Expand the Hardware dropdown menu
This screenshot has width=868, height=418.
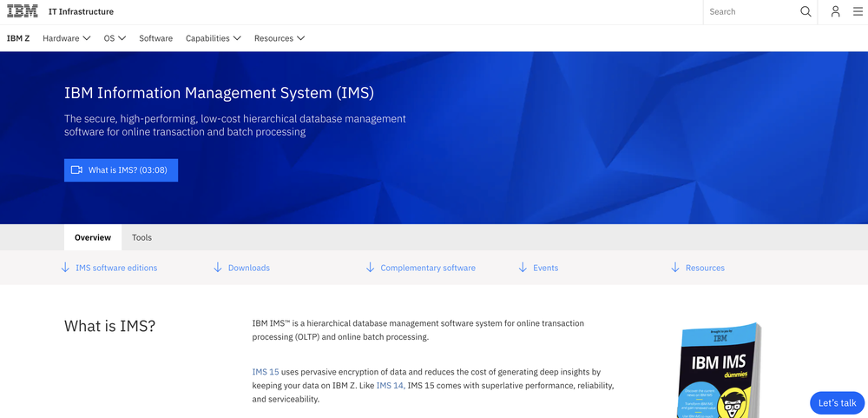click(x=67, y=38)
